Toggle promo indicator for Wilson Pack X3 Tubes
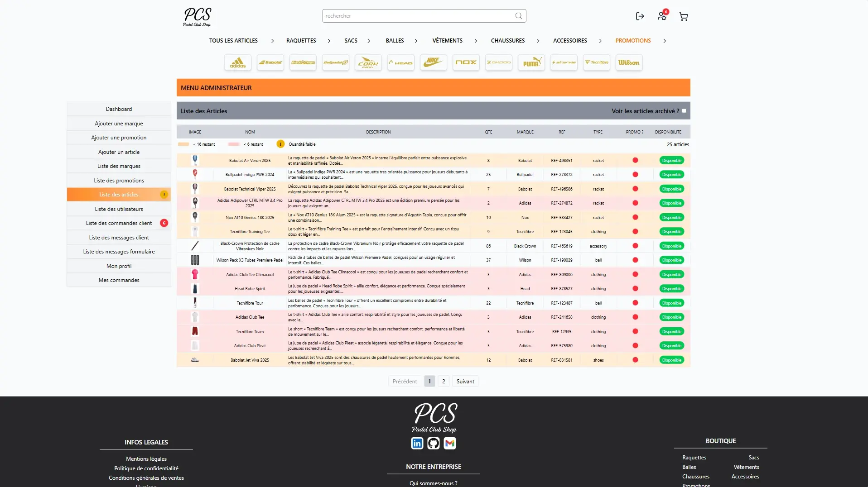 (x=635, y=260)
